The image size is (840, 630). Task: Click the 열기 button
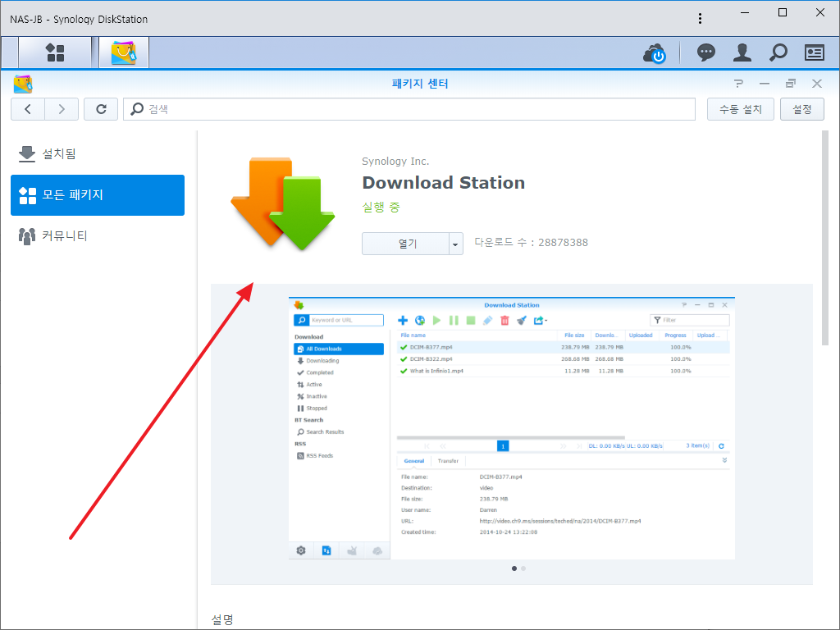click(406, 244)
